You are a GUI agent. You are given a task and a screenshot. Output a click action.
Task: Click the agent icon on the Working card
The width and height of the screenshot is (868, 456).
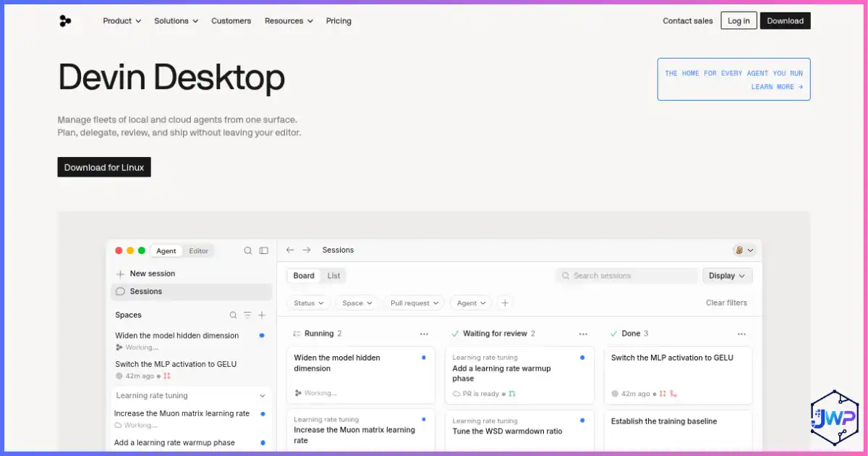tap(298, 393)
